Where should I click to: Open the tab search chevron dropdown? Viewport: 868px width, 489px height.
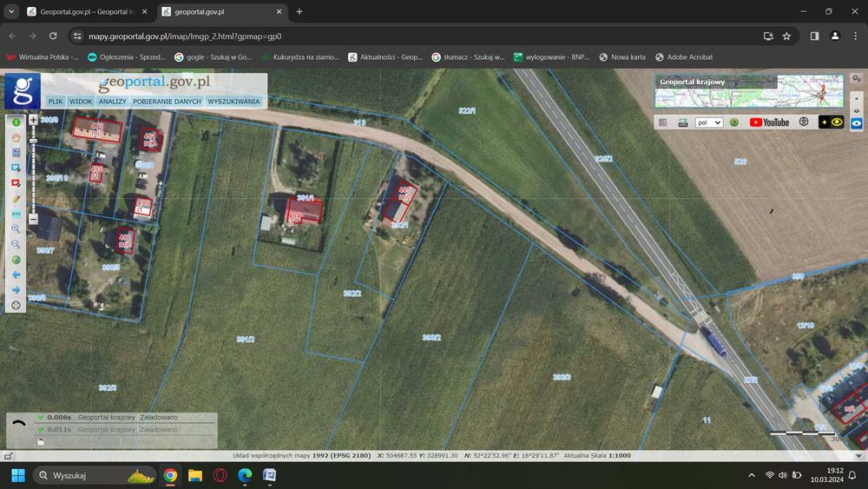11,11
